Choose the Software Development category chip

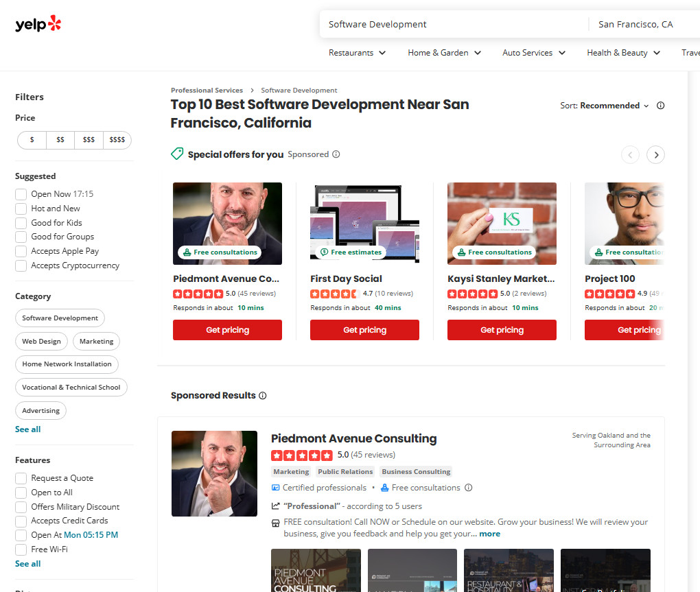tap(60, 318)
